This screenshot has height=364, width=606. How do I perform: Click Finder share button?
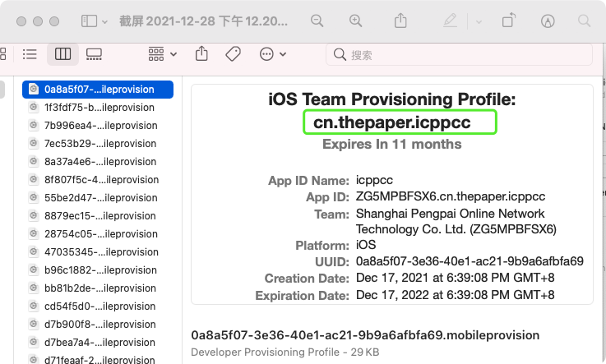201,53
